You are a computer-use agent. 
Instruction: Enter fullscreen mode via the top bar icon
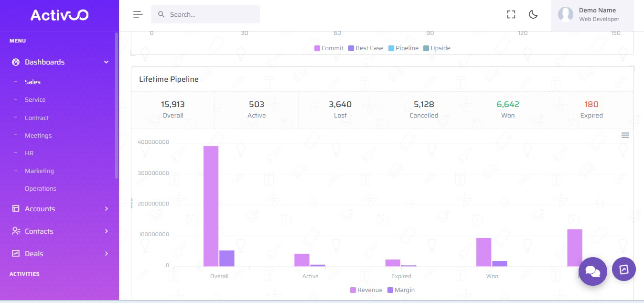511,14
